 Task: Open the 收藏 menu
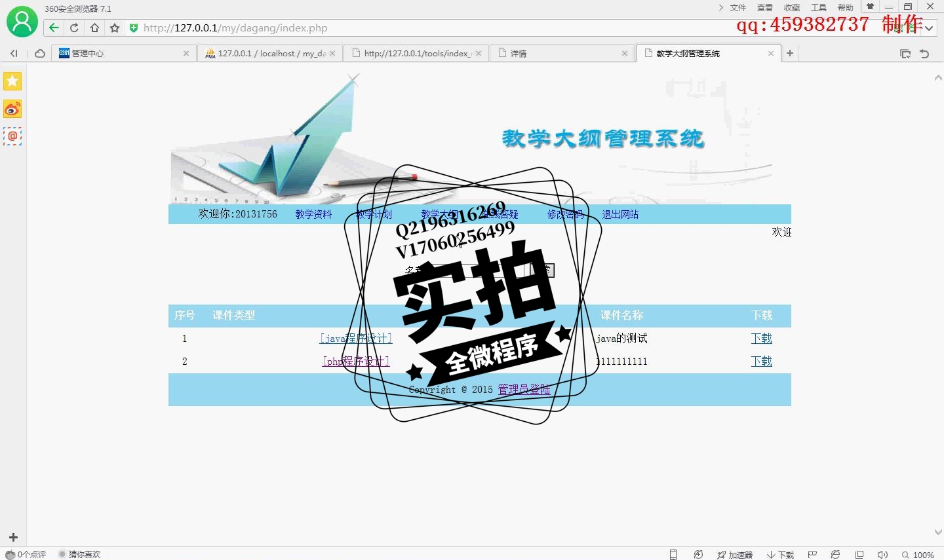[x=792, y=8]
